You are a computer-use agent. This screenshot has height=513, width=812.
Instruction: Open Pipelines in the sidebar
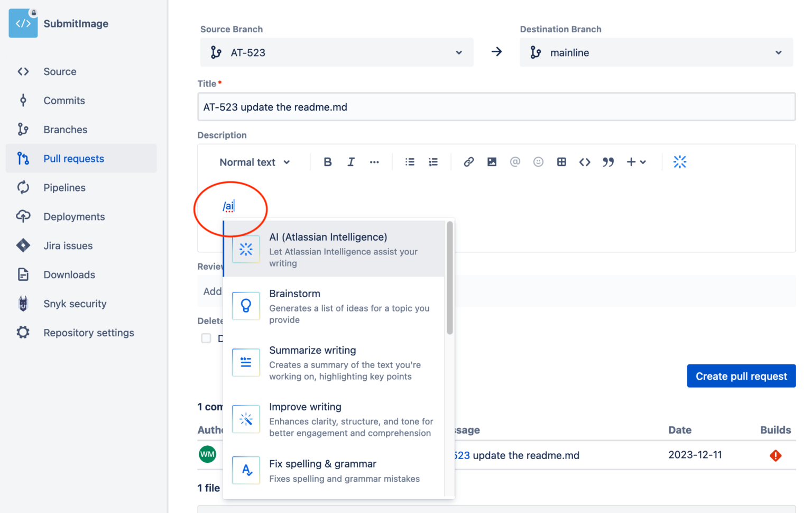coord(64,187)
